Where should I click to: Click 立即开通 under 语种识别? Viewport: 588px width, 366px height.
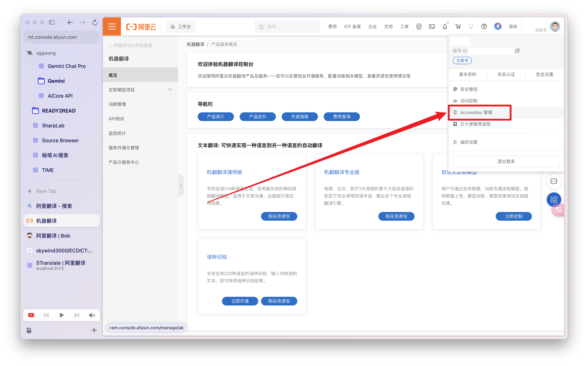[x=240, y=301]
